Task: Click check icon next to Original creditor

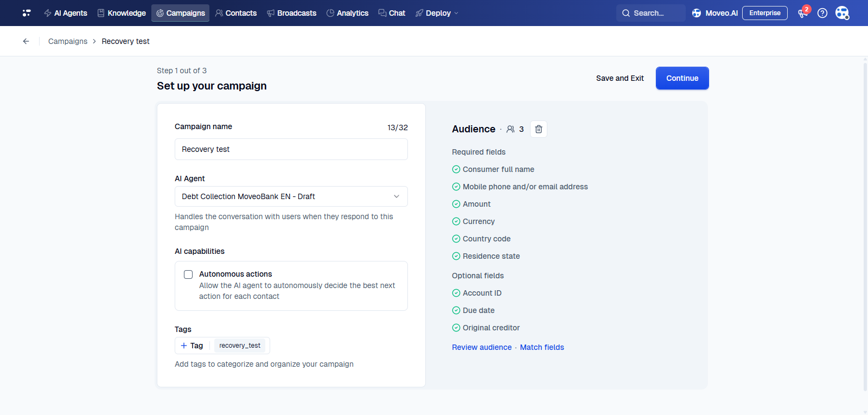Action: click(x=456, y=328)
